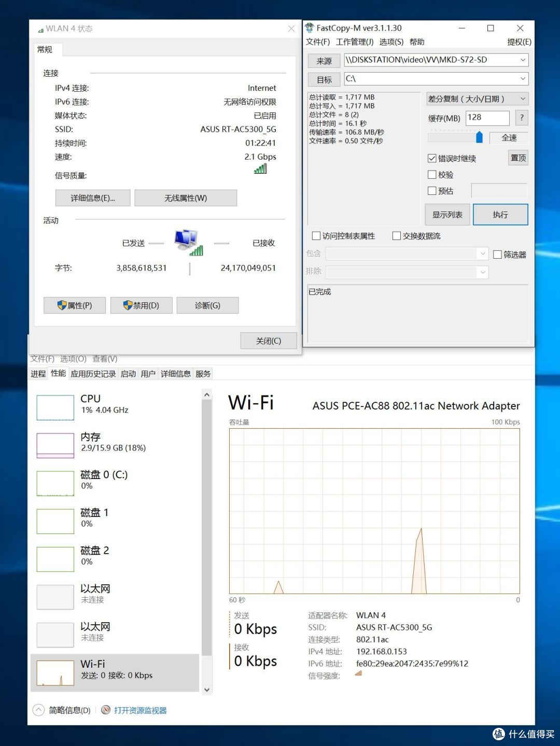Switch to Services (服务) tab
560x746 pixels.
click(x=203, y=374)
